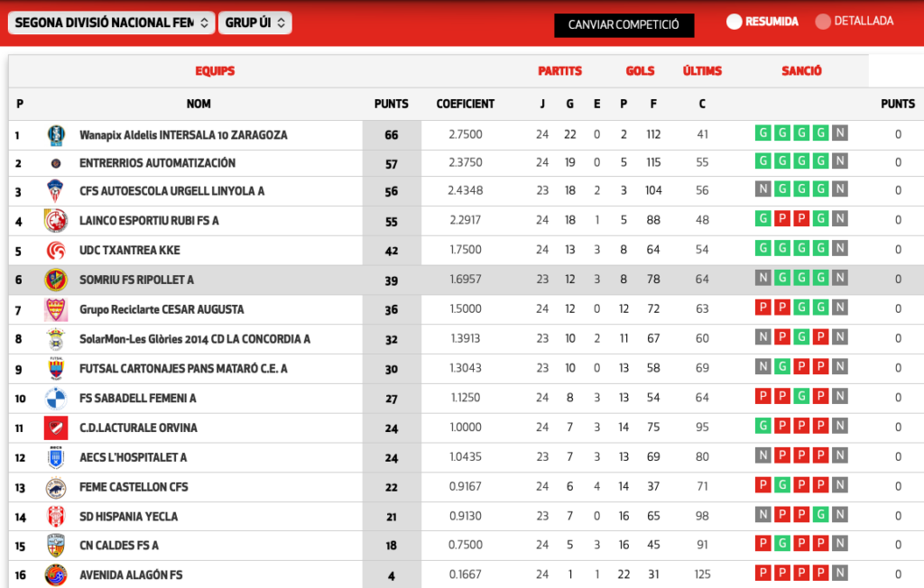Click first red P result badge for Alagón
This screenshot has height=588, width=924.
pos(762,574)
